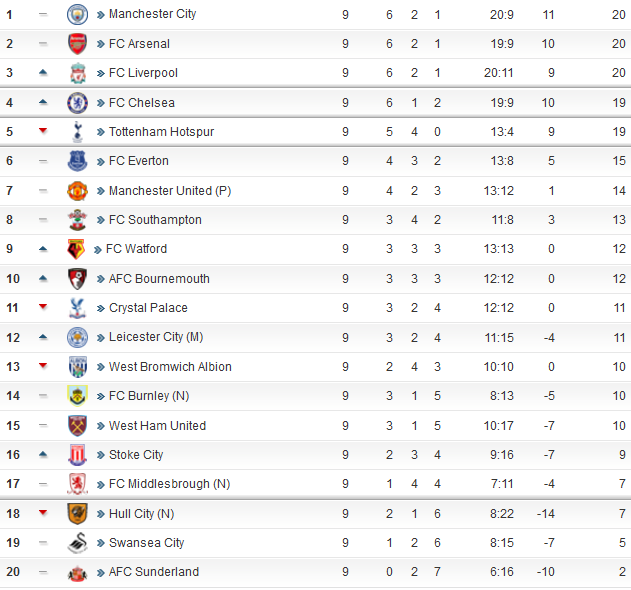Open the West Ham United team link
Image resolution: width=631 pixels, height=590 pixels.
(x=157, y=426)
